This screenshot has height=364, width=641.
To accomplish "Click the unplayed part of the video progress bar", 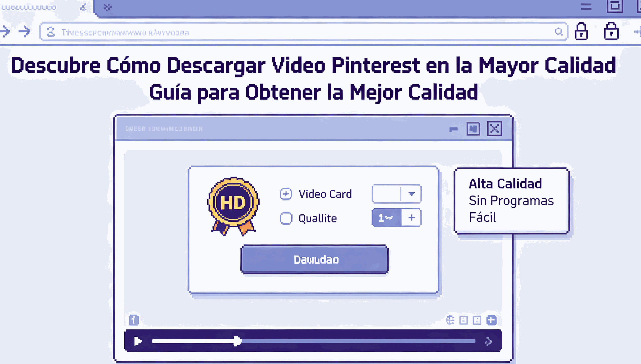I will 358,341.
